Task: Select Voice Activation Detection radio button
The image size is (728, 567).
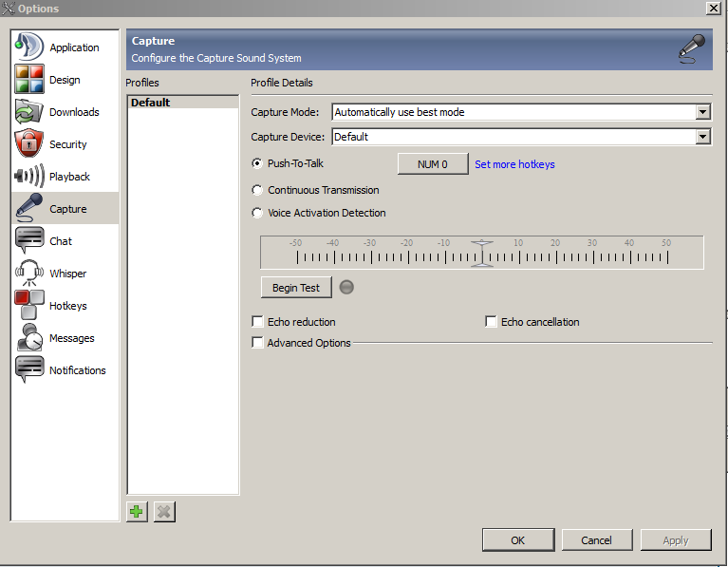Action: 257,213
